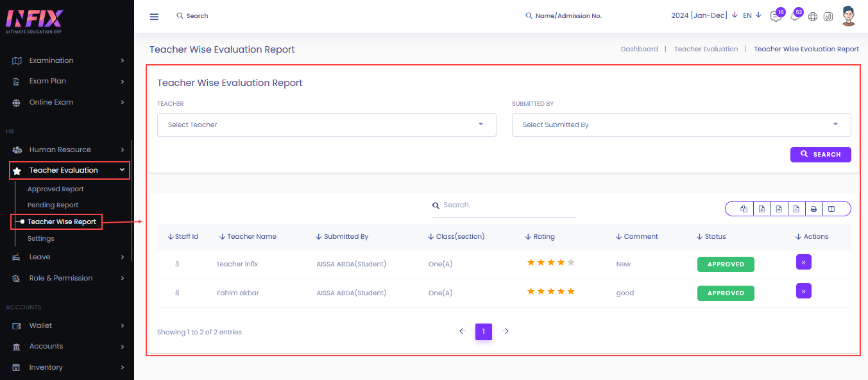Click the INFIX logo
This screenshot has width=868, height=380.
(x=35, y=22)
